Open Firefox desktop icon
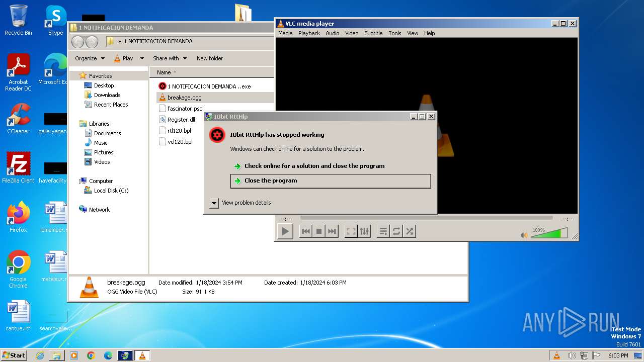 click(x=18, y=217)
